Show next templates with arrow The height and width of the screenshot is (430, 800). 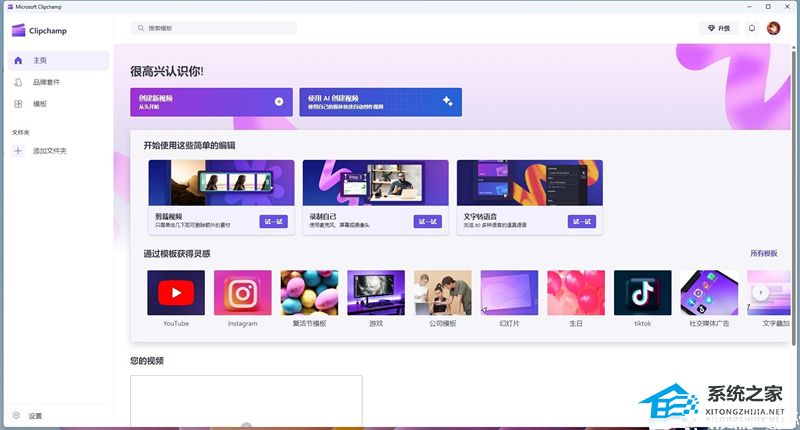point(761,292)
